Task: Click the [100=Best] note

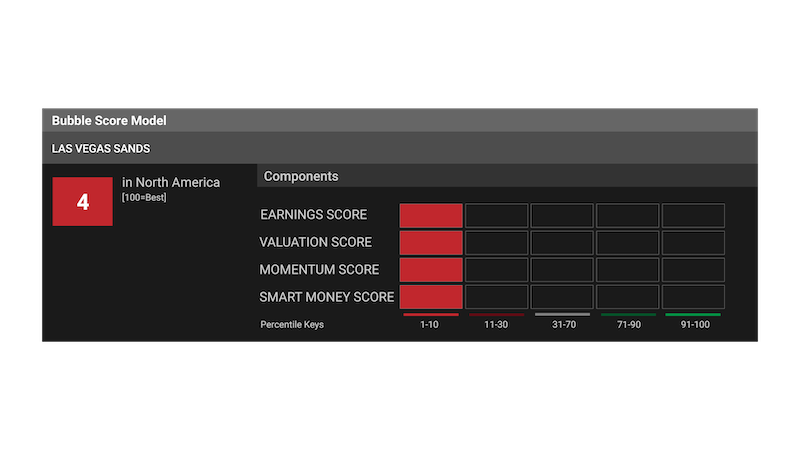Action: tap(144, 197)
